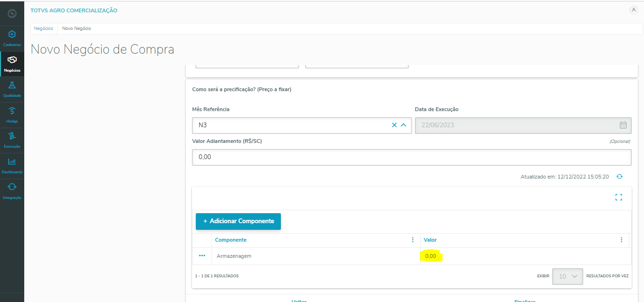Click the Mês Referência N3 field
Screen dimensions: 644x302
[302, 125]
